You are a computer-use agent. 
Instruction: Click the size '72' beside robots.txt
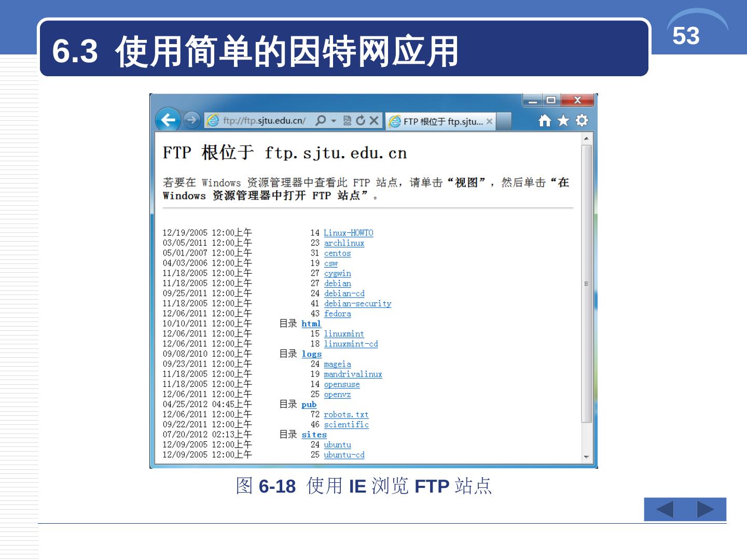point(315,415)
